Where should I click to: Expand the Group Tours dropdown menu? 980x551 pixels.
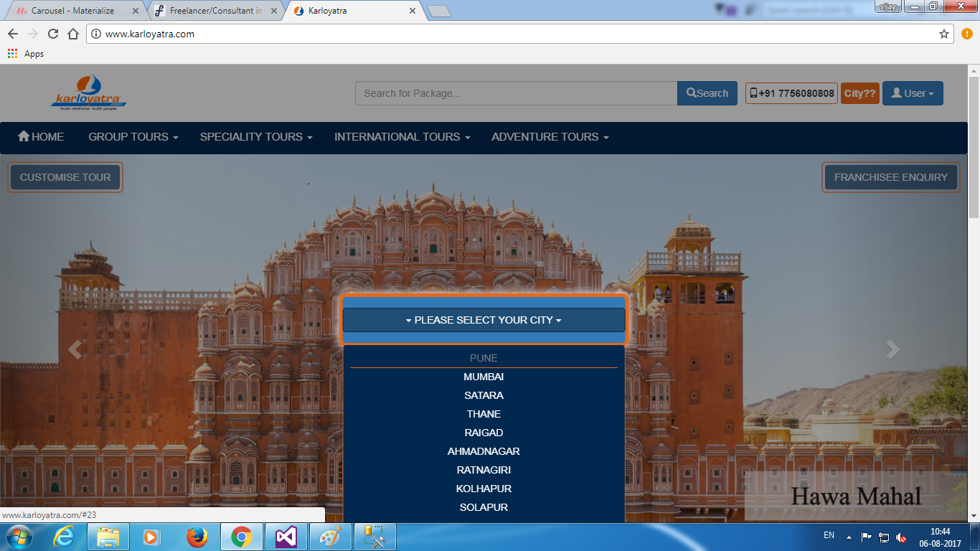pos(133,137)
